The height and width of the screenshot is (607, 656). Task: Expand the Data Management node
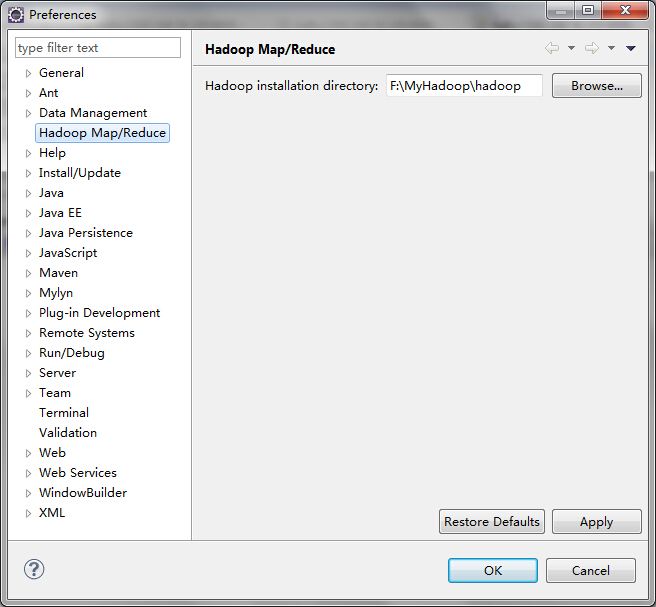tap(28, 113)
